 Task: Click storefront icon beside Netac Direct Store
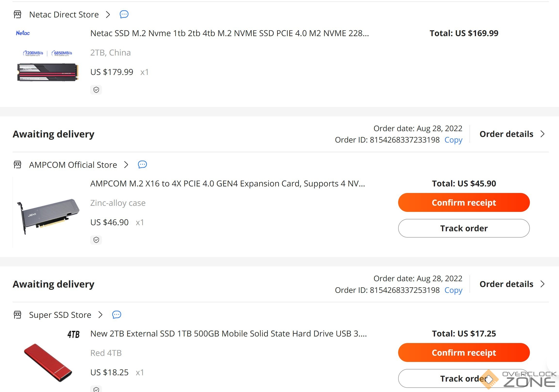pyautogui.click(x=17, y=14)
